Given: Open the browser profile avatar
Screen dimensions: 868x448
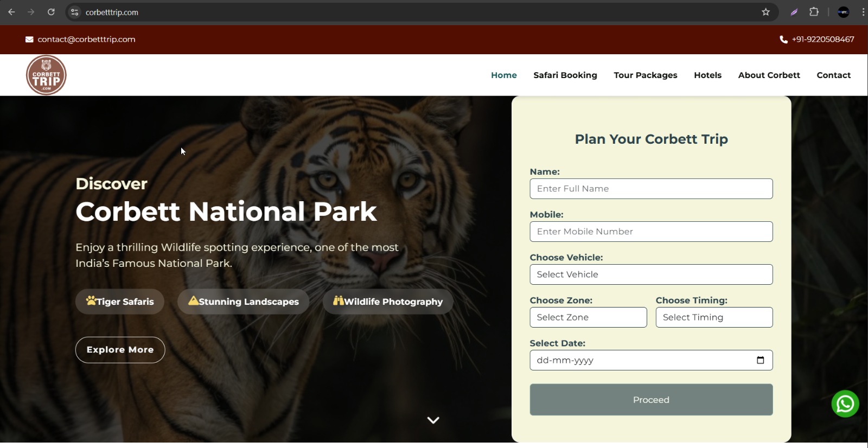Looking at the screenshot, I should pyautogui.click(x=843, y=12).
